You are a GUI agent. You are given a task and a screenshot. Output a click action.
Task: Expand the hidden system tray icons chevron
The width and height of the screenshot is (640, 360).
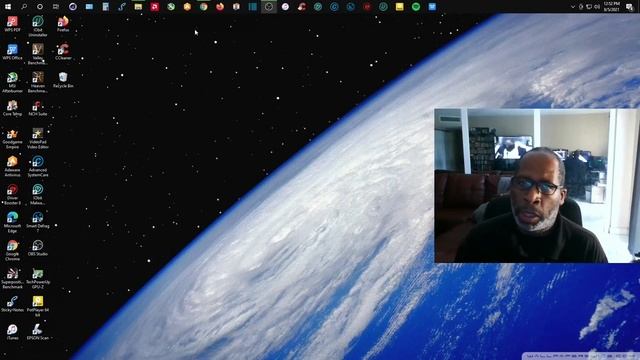[573, 7]
